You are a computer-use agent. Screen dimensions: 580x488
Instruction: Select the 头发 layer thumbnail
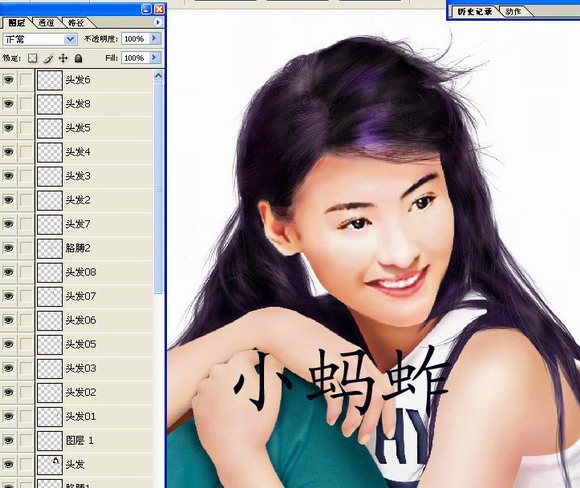50,465
